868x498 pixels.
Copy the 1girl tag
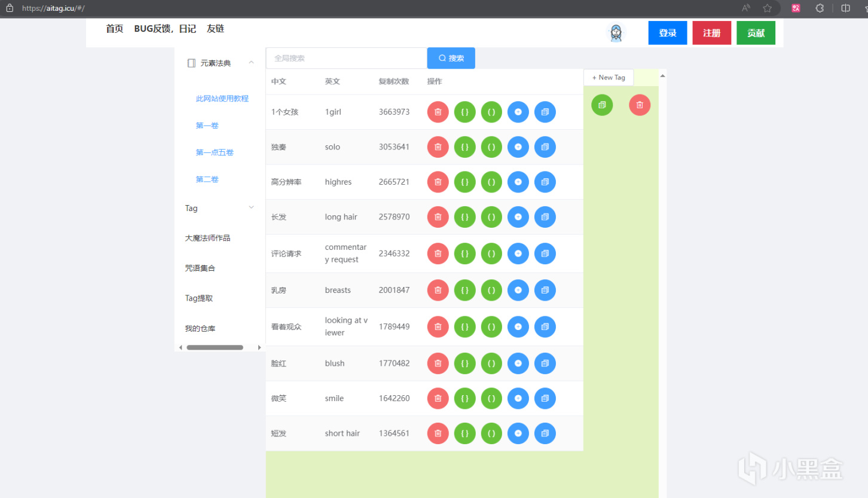point(545,112)
